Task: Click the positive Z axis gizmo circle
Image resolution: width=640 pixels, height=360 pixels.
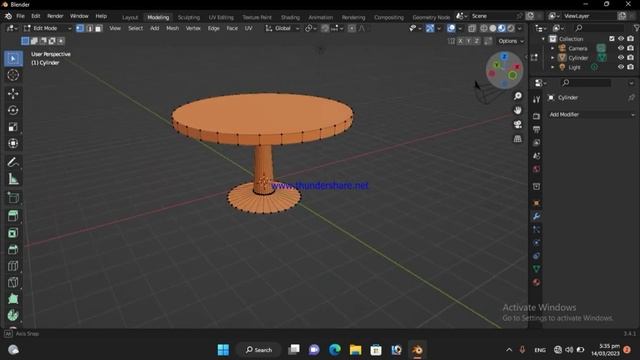Action: click(x=504, y=57)
